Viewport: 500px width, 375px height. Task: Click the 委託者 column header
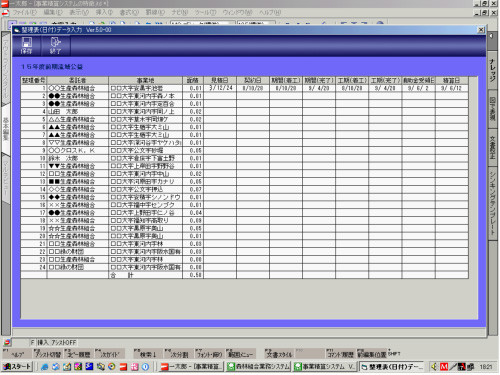(77, 80)
